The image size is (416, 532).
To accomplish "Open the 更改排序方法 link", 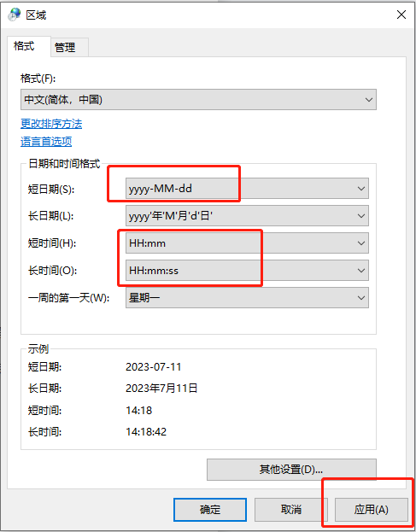I will 51,124.
